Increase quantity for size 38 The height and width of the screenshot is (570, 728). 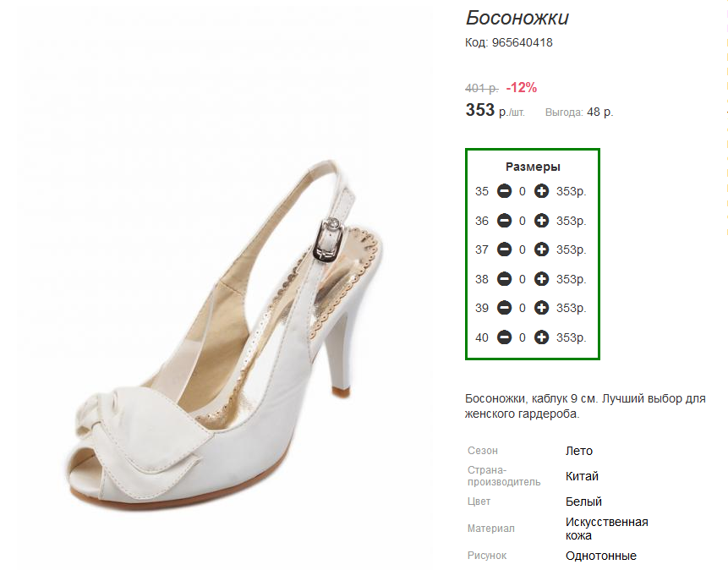[x=541, y=279]
